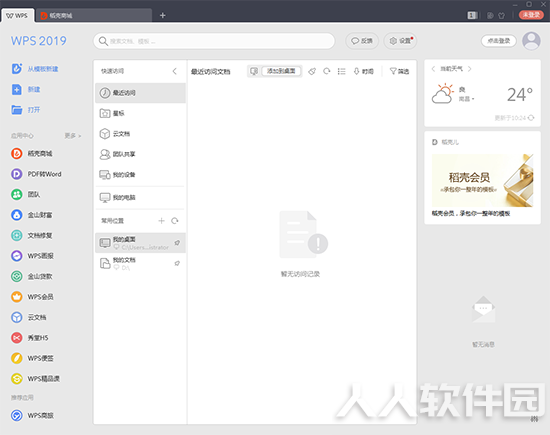Click the document search field
Image resolution: width=550 pixels, height=435 pixels.
[x=214, y=41]
